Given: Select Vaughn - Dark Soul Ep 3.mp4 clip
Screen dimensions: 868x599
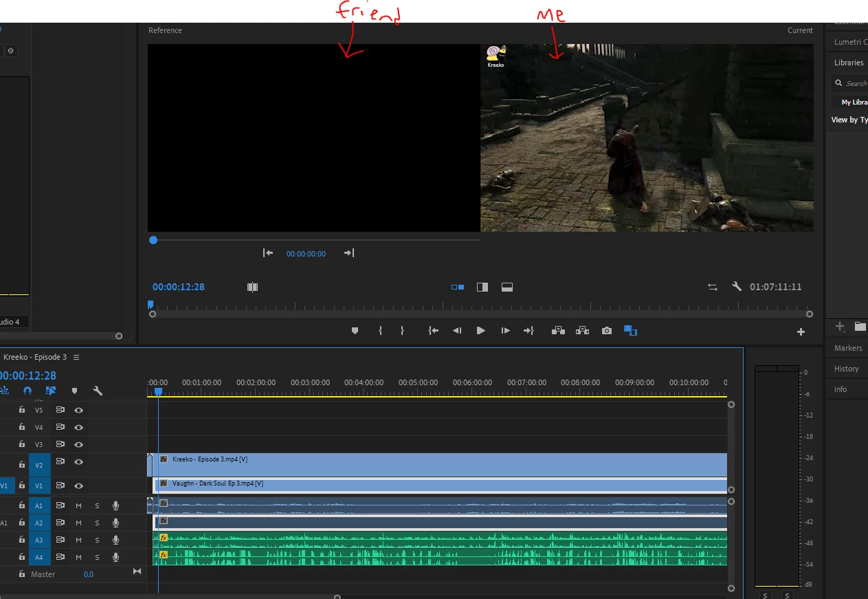Looking at the screenshot, I should pyautogui.click(x=440, y=485).
